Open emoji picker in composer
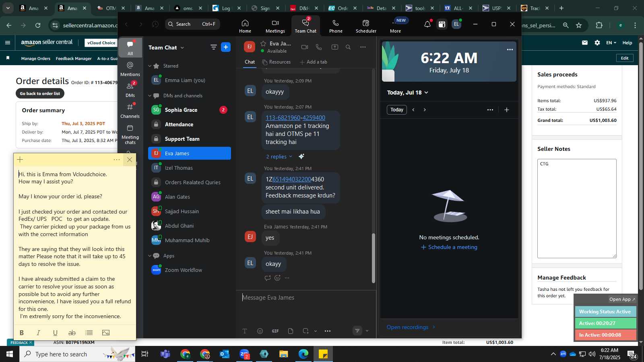644x362 pixels. pos(260,331)
